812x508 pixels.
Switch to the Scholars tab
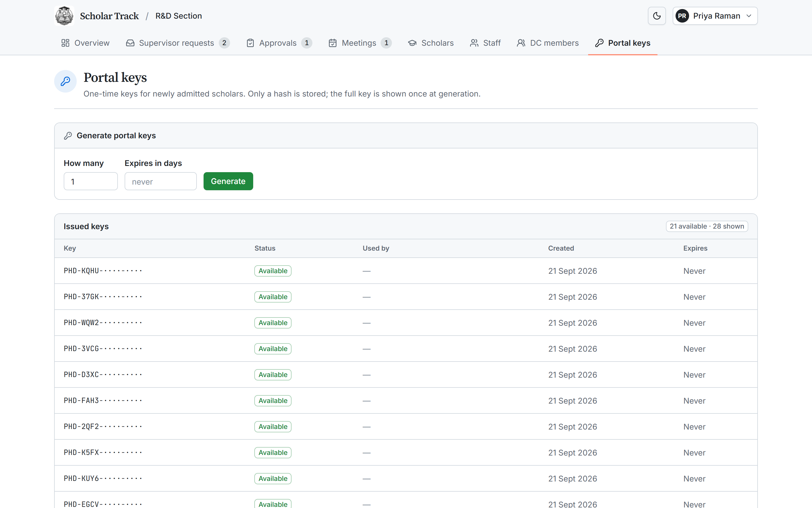click(x=431, y=43)
